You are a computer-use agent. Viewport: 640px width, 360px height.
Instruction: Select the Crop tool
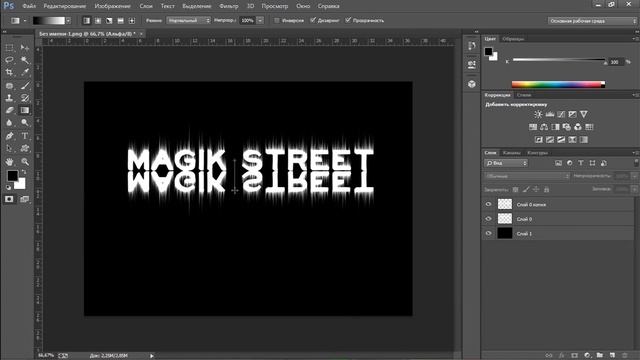point(9,73)
